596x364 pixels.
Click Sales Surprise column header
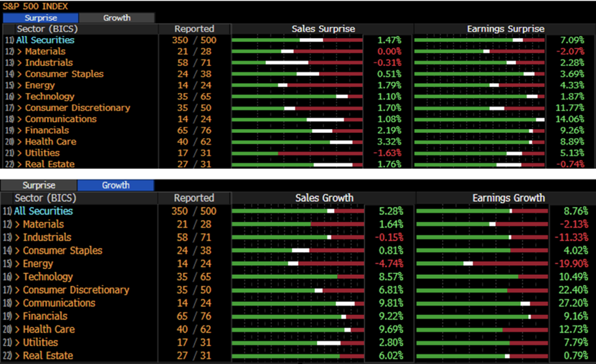[323, 29]
